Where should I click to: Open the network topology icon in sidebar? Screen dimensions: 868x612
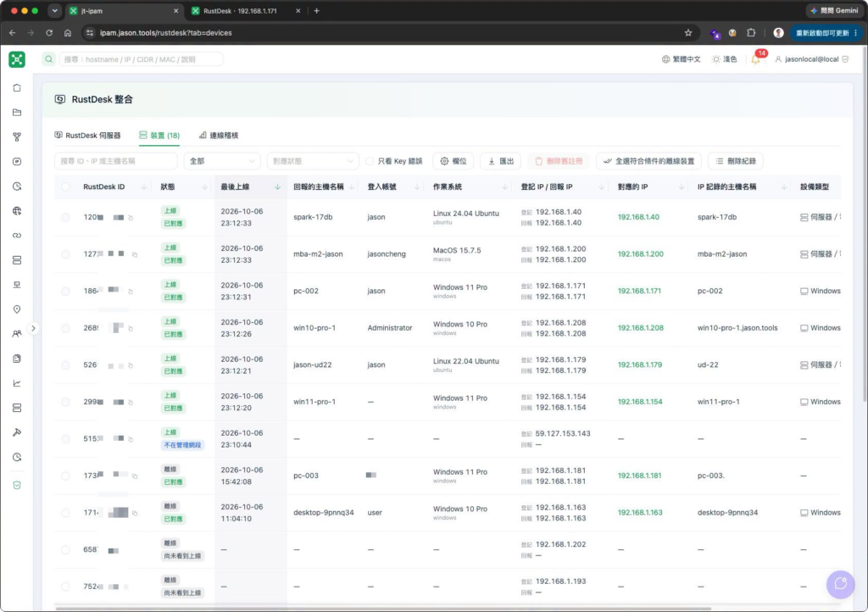tap(17, 136)
